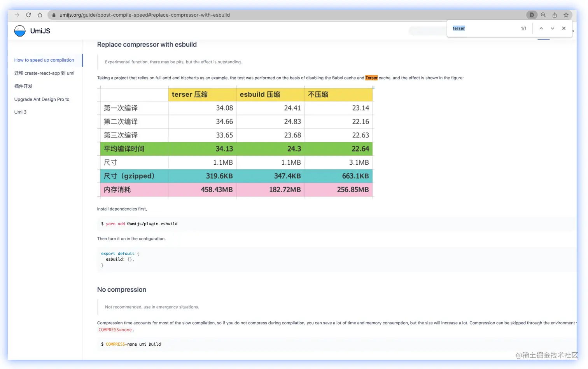Open the zoom magnifier control
The height and width of the screenshot is (369, 588).
[x=543, y=15]
